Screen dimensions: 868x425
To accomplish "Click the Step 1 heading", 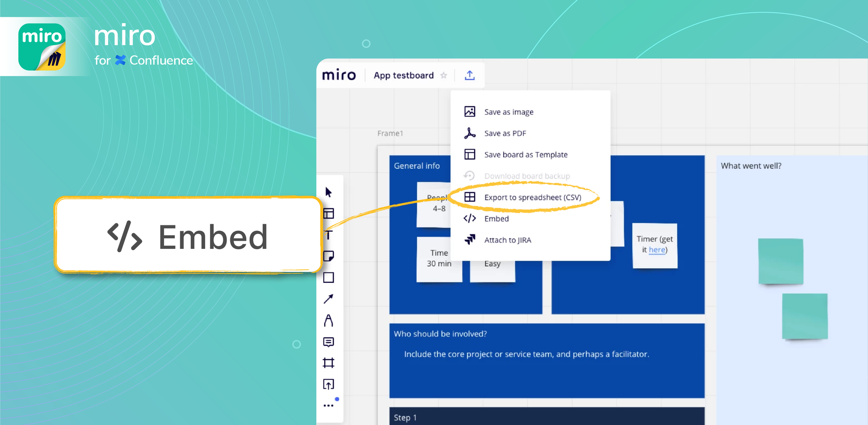I will pyautogui.click(x=405, y=418).
